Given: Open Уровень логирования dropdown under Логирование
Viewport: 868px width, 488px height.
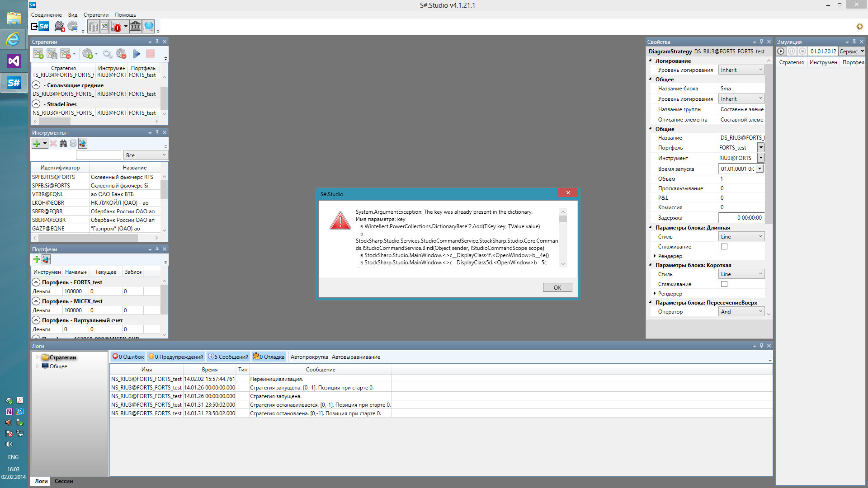Looking at the screenshot, I should point(741,70).
